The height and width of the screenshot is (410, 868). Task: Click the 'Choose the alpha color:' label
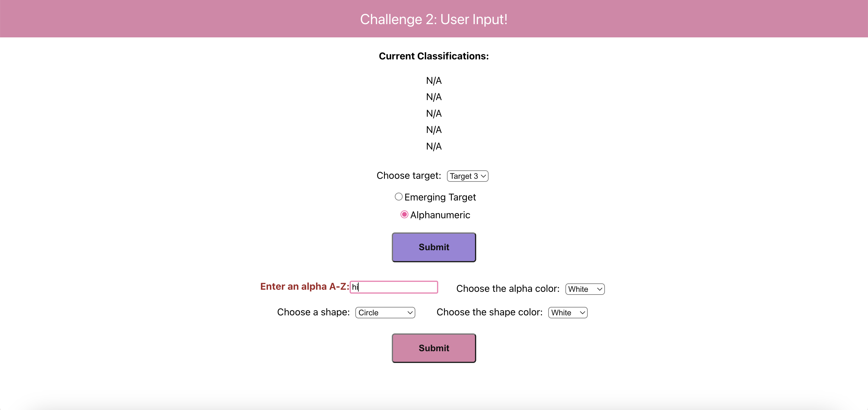(508, 289)
